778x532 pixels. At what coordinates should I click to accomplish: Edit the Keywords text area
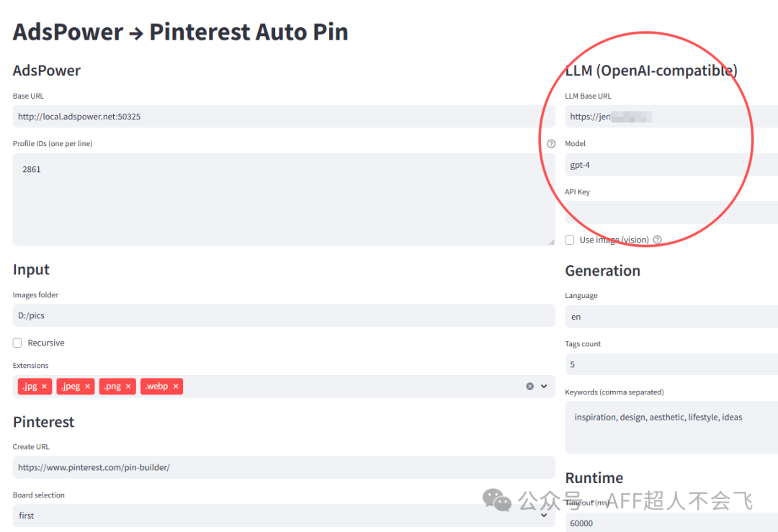pos(671,427)
